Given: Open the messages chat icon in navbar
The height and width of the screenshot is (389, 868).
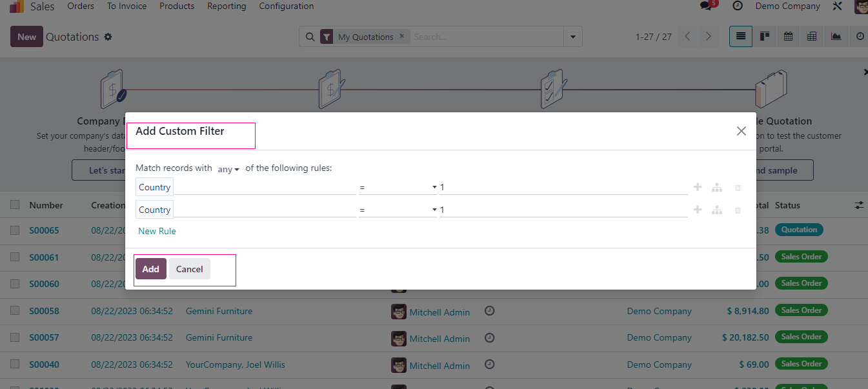Looking at the screenshot, I should pyautogui.click(x=706, y=6).
